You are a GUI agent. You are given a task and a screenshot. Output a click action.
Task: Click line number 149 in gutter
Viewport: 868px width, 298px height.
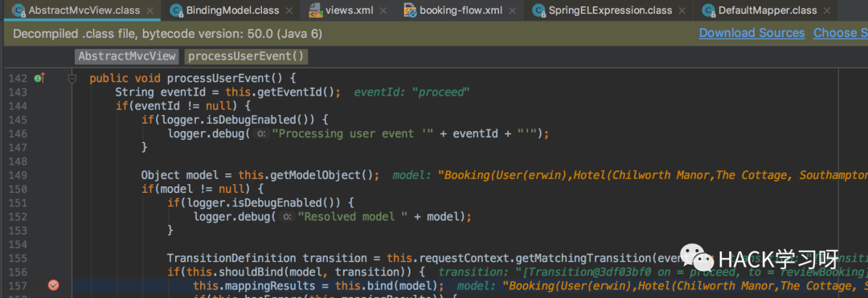click(x=18, y=175)
